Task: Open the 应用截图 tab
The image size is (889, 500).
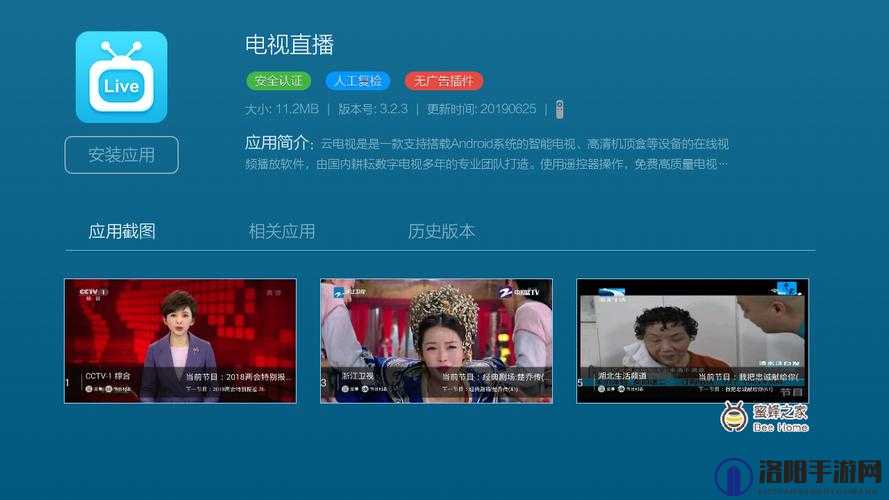Action: pyautogui.click(x=122, y=231)
